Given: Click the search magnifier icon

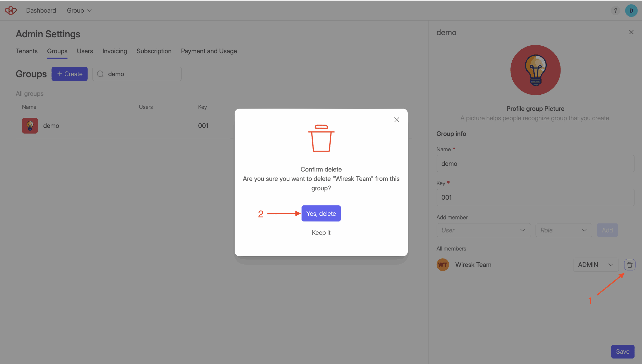Looking at the screenshot, I should (100, 74).
